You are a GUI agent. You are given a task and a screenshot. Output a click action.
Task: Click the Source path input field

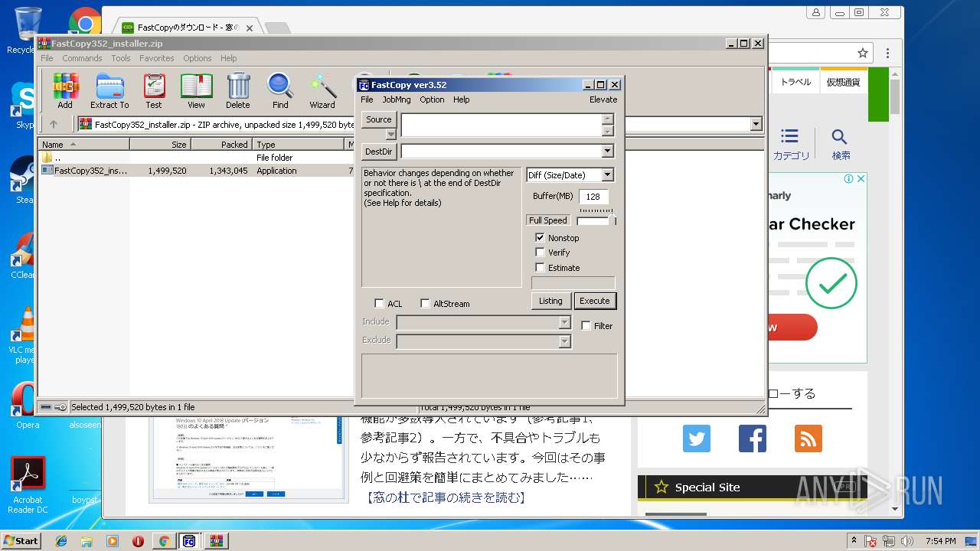click(501, 126)
